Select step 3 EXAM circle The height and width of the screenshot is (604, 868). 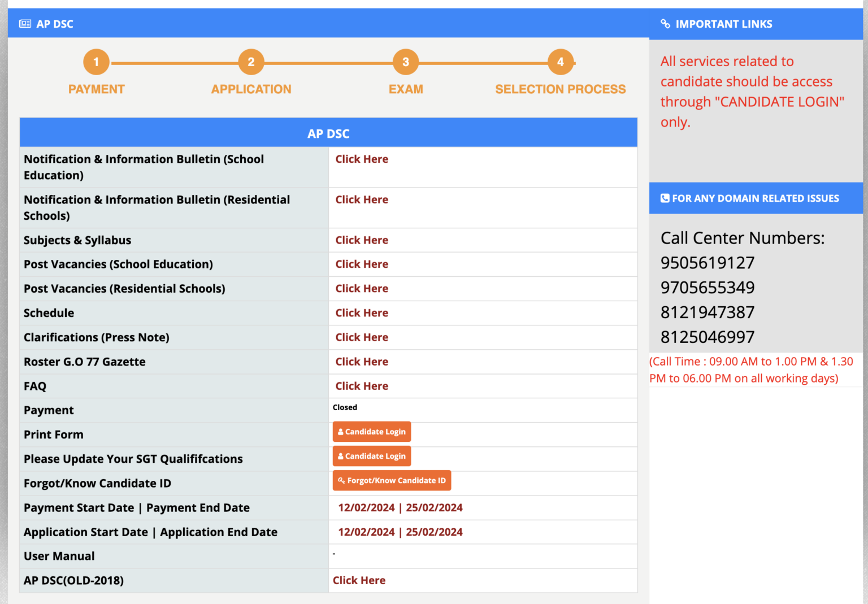point(406,62)
